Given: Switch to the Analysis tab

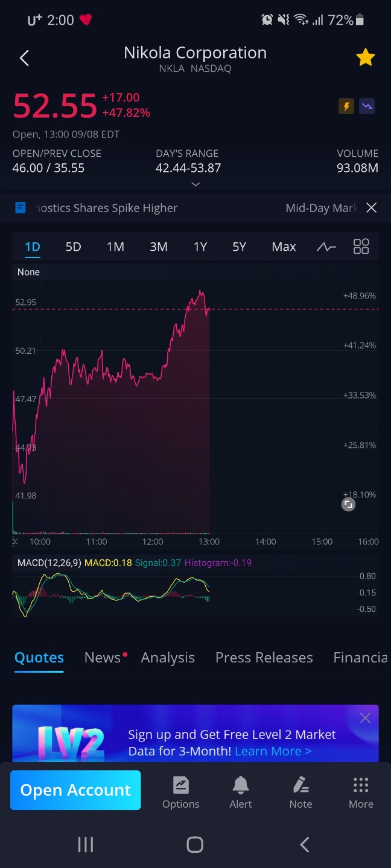Looking at the screenshot, I should [x=168, y=658].
